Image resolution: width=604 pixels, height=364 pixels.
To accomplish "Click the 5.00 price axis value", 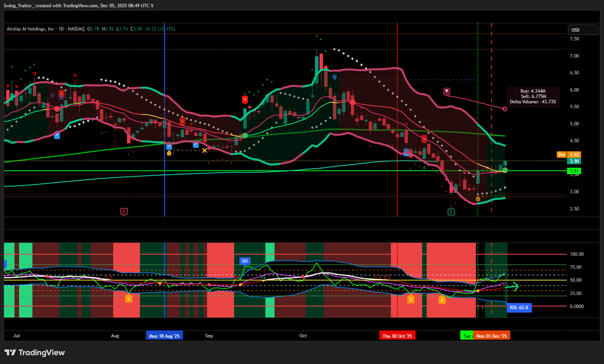I will click(x=575, y=124).
